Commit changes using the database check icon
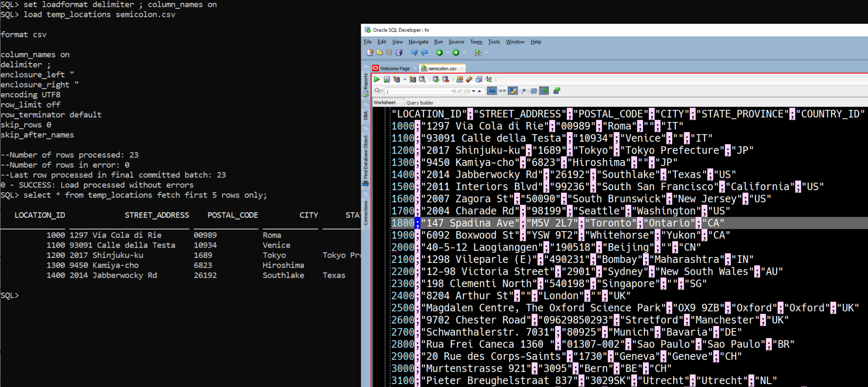868x387 pixels. click(436, 80)
